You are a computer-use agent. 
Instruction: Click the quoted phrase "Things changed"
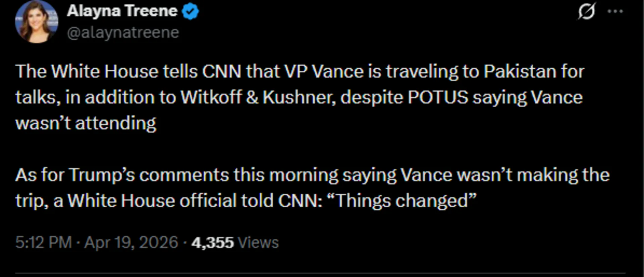pyautogui.click(x=401, y=201)
